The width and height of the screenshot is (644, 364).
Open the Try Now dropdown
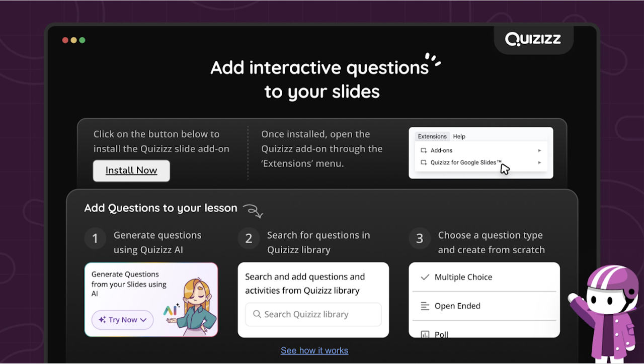click(x=122, y=320)
